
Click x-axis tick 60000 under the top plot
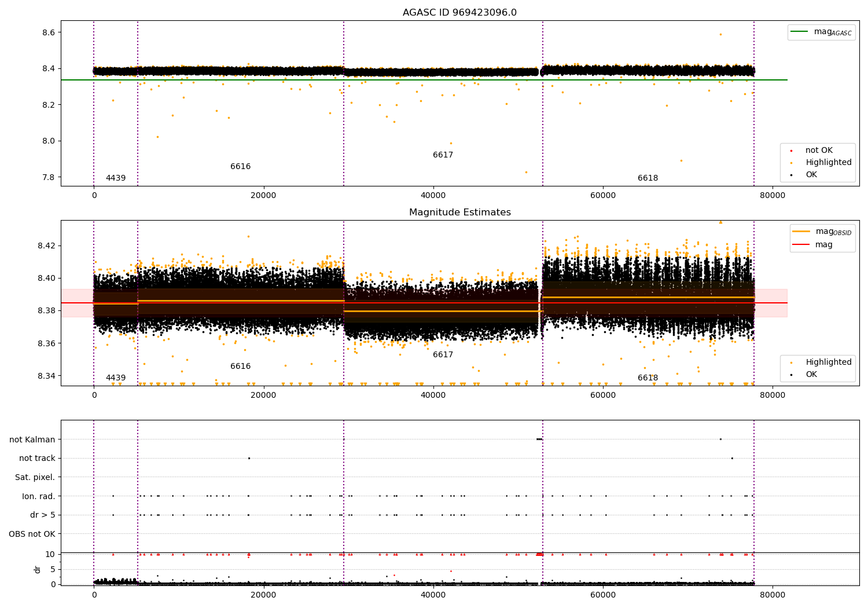(x=603, y=196)
